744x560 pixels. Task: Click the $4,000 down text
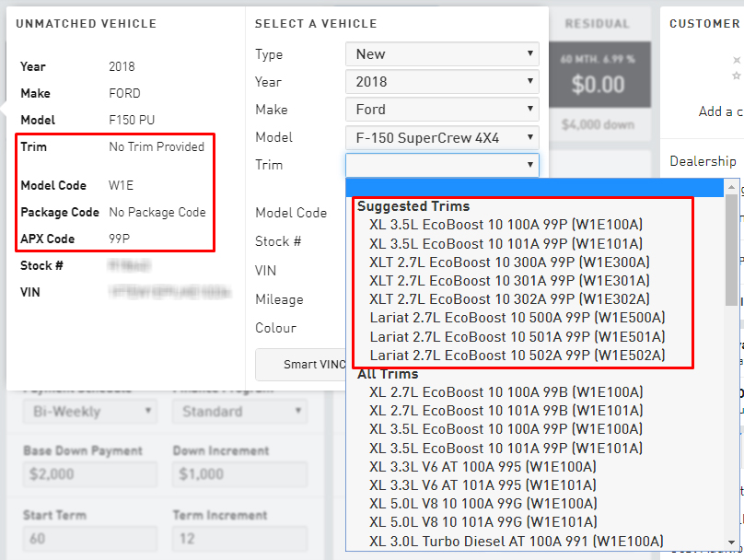coord(598,124)
